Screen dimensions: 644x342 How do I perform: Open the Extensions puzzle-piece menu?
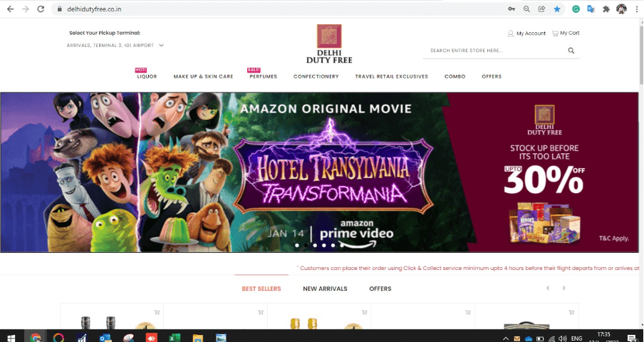point(606,9)
